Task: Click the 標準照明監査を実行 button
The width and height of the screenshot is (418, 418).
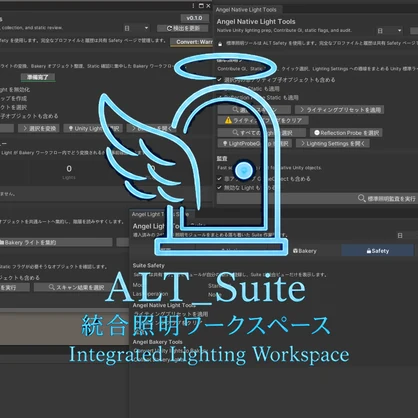Action: coord(317,199)
